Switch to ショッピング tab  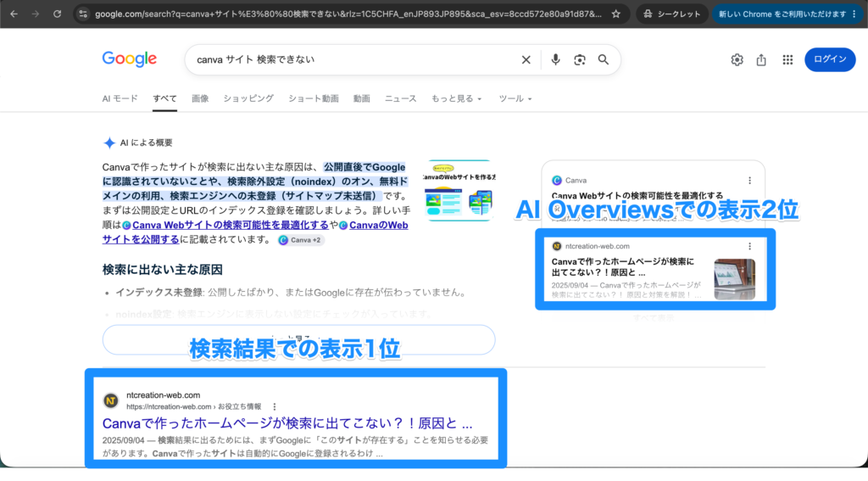click(x=248, y=98)
